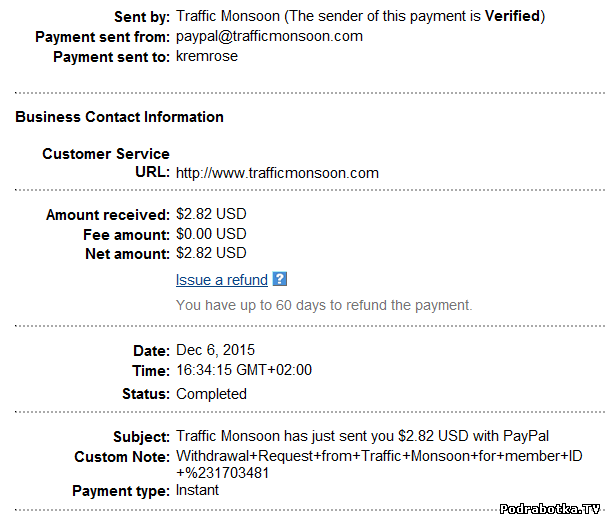Viewport: 605px width, 519px height.
Task: Click the Completed status value
Action: click(x=211, y=394)
